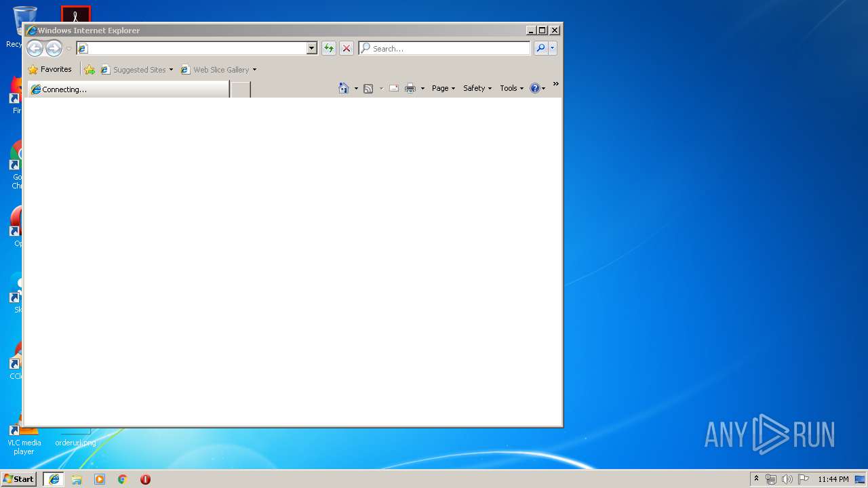Viewport: 868px width, 488px height.
Task: Stop loading with the red X button
Action: click(347, 48)
